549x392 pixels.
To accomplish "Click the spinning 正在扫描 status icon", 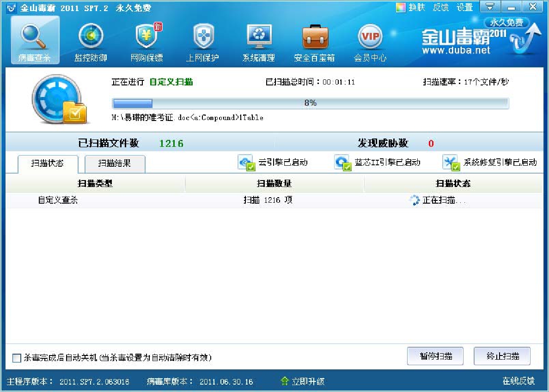I will (414, 200).
